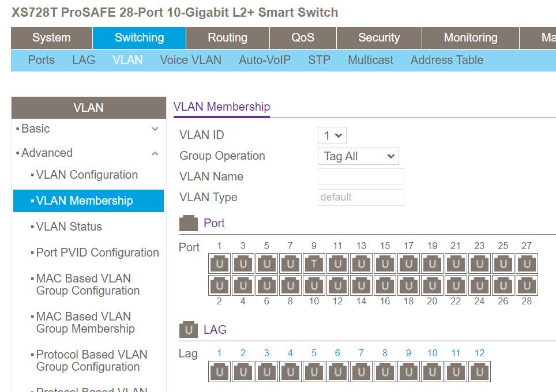
Task: Toggle membership icon under Lag 1
Action: coord(220,371)
